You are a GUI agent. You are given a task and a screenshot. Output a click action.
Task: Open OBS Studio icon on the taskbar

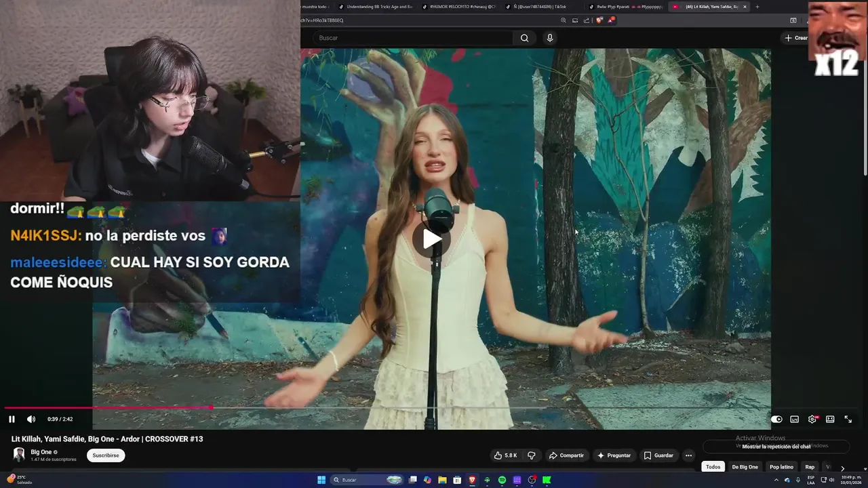coord(532,480)
